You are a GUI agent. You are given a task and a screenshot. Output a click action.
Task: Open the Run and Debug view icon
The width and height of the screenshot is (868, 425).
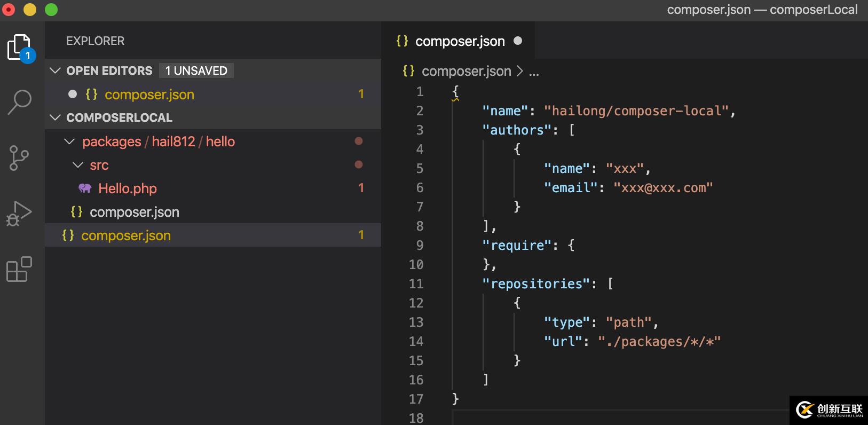point(19,214)
